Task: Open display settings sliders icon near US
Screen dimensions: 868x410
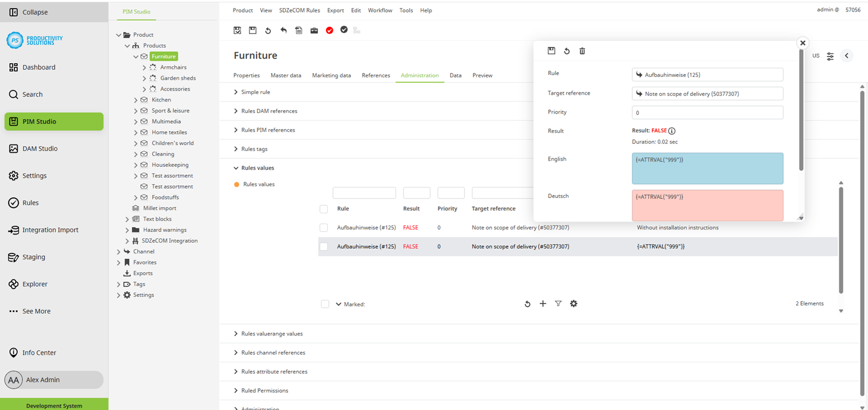Action: pyautogui.click(x=830, y=56)
